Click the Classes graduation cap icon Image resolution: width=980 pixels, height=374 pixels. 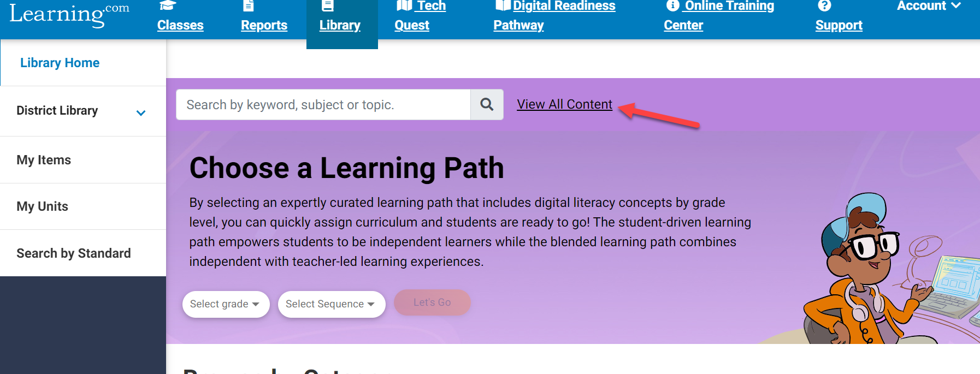[x=167, y=5]
